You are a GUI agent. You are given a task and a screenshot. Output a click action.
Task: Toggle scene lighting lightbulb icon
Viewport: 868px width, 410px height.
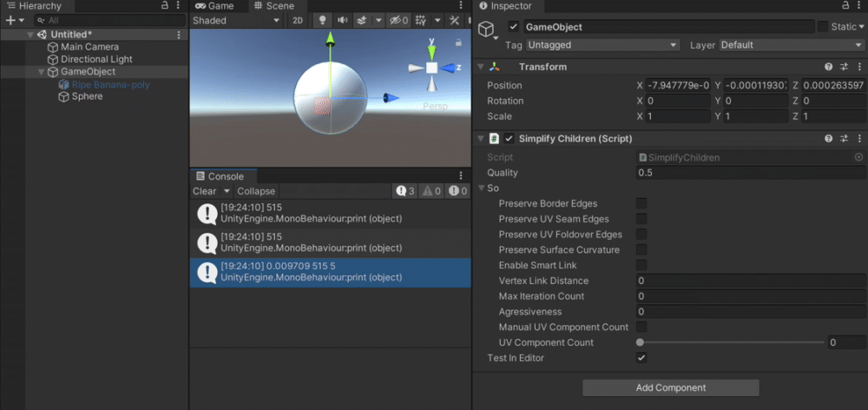322,21
